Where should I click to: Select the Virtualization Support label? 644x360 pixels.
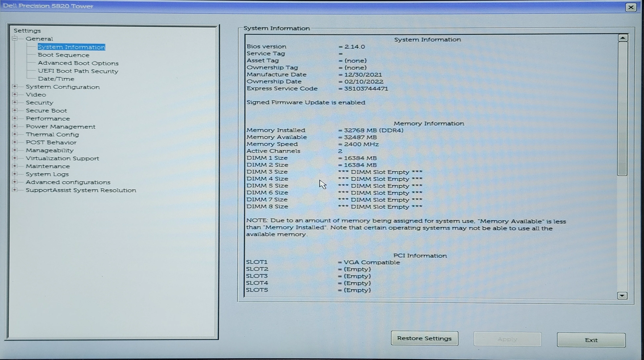(62, 158)
